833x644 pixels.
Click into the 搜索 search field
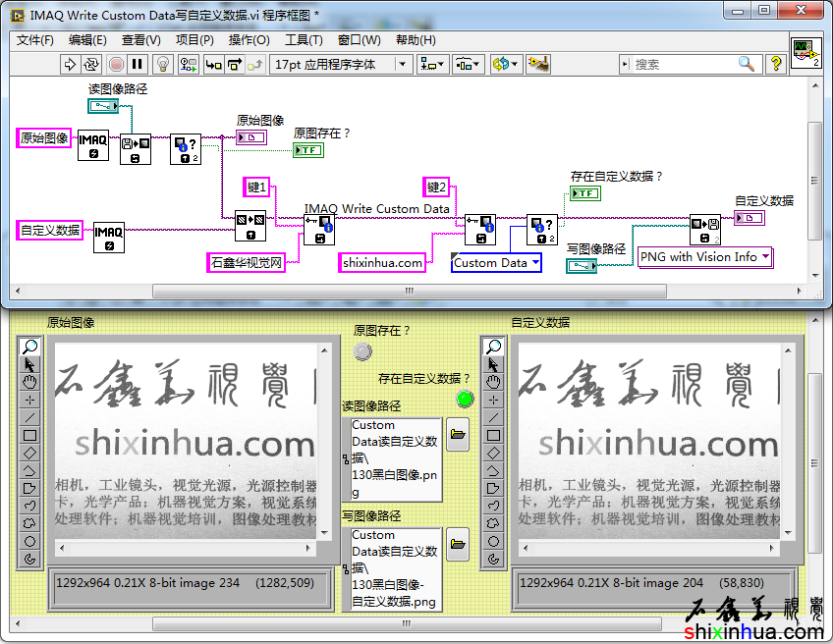point(684,64)
